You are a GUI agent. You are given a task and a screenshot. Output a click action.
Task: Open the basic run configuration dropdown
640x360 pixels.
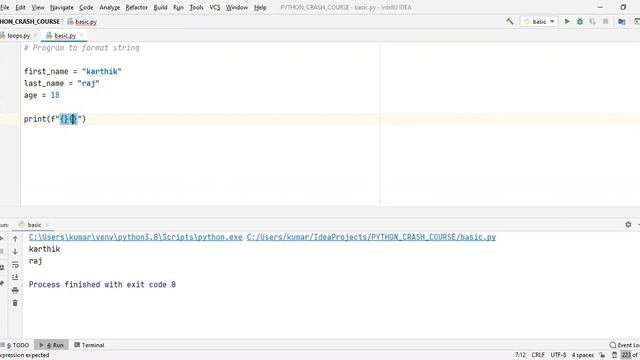click(539, 21)
